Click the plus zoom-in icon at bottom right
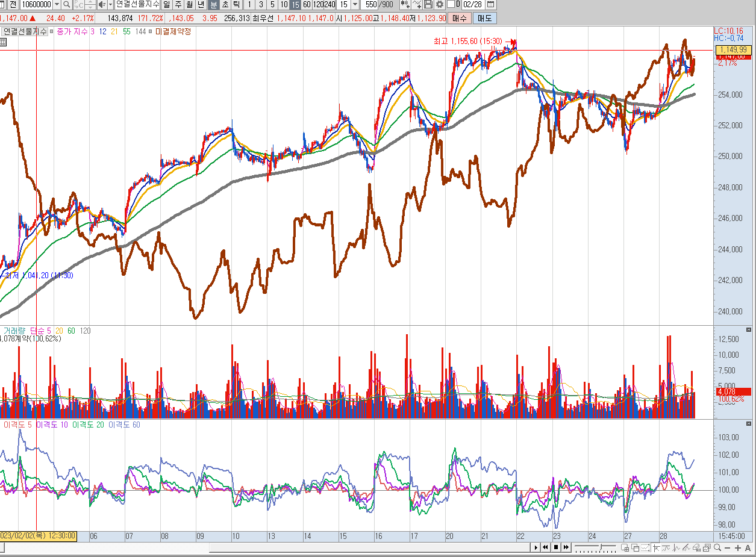 coord(739,548)
